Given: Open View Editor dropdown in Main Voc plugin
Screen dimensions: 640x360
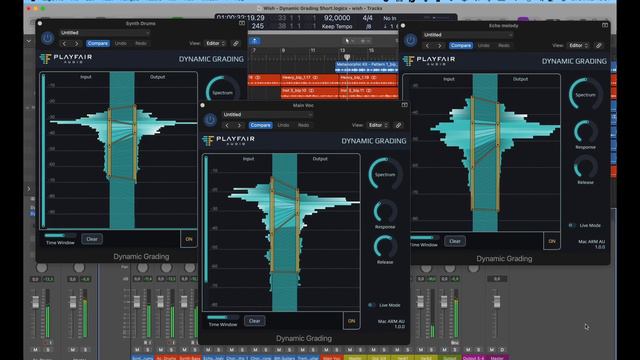Looking at the screenshot, I should [x=378, y=125].
